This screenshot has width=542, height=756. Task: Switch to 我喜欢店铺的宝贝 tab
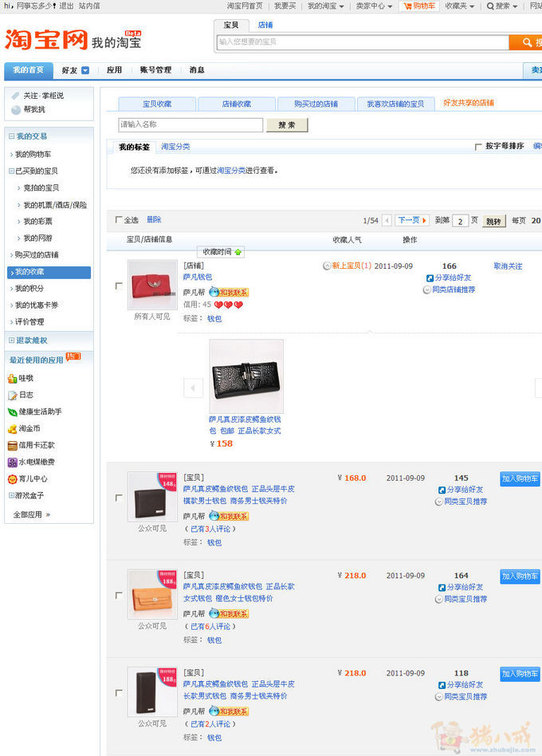click(395, 104)
